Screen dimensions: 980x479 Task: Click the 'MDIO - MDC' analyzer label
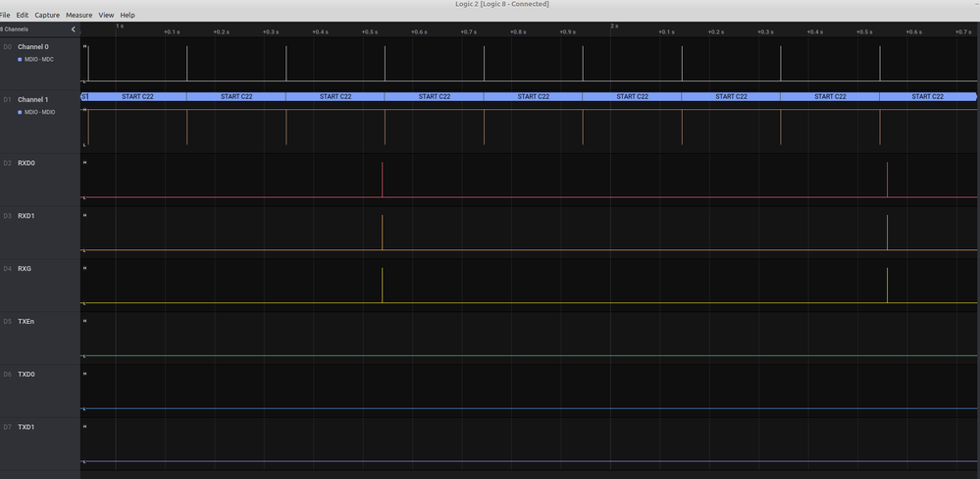pos(39,60)
